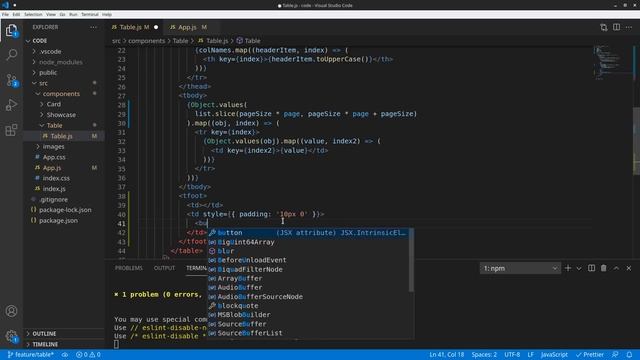640x360 pixels.
Task: Pick the BigUint64Array suggestion
Action: pos(308,242)
